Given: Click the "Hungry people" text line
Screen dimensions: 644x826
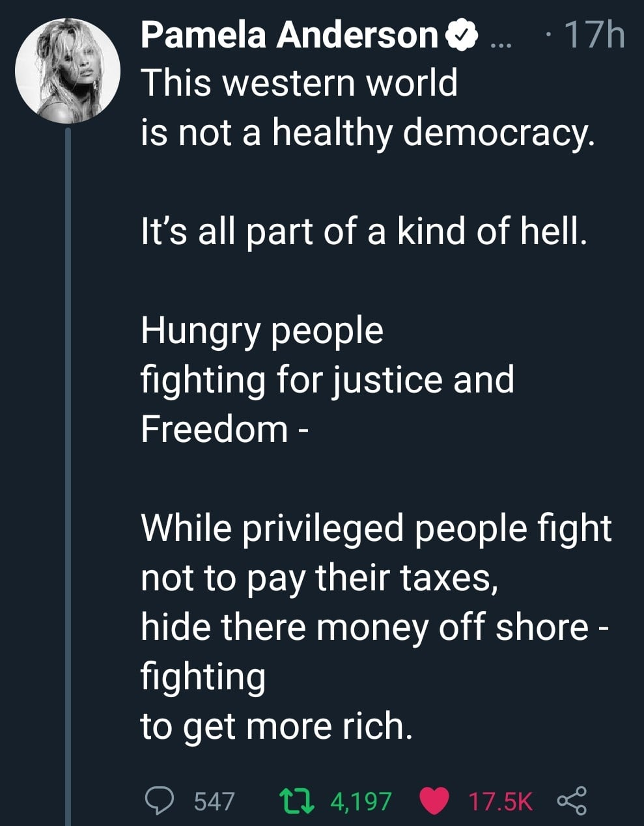Looking at the screenshot, I should (x=262, y=331).
